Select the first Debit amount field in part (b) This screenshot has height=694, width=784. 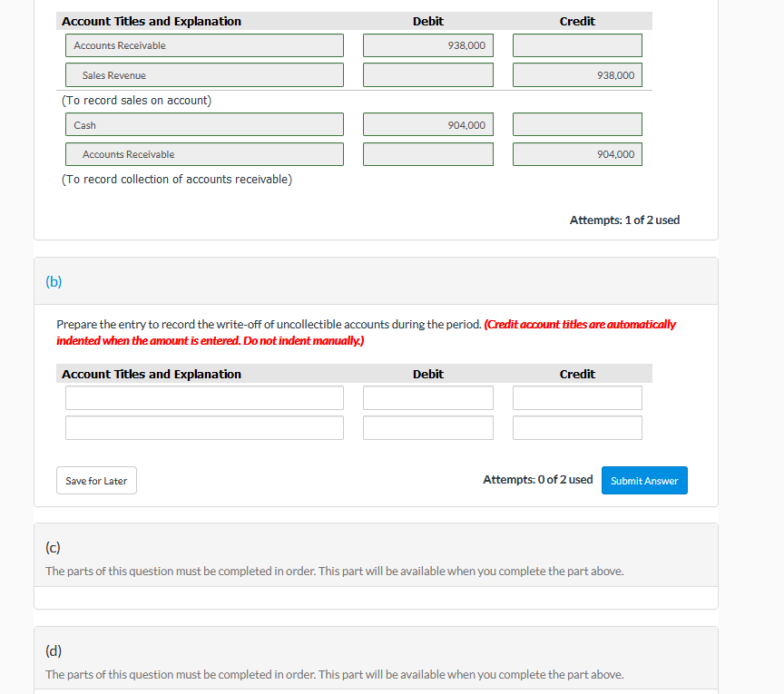[x=427, y=397]
